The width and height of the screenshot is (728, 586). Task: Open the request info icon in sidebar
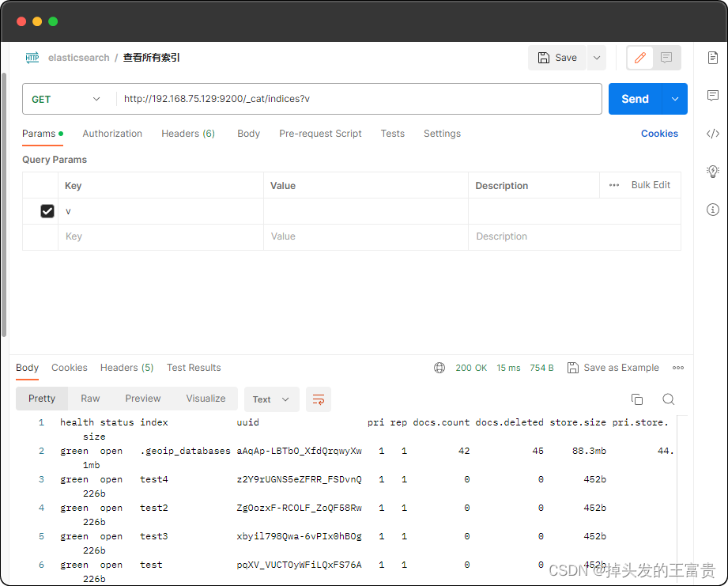pos(713,210)
